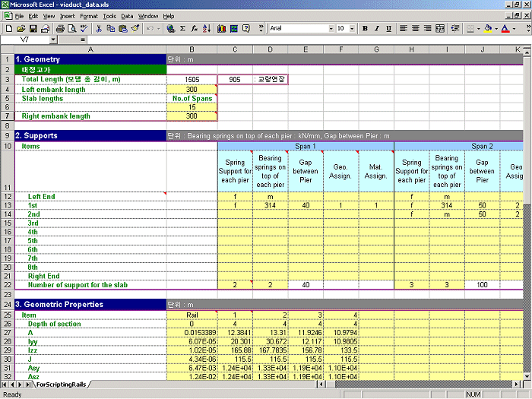Toggle Italic formatting

coord(377,28)
